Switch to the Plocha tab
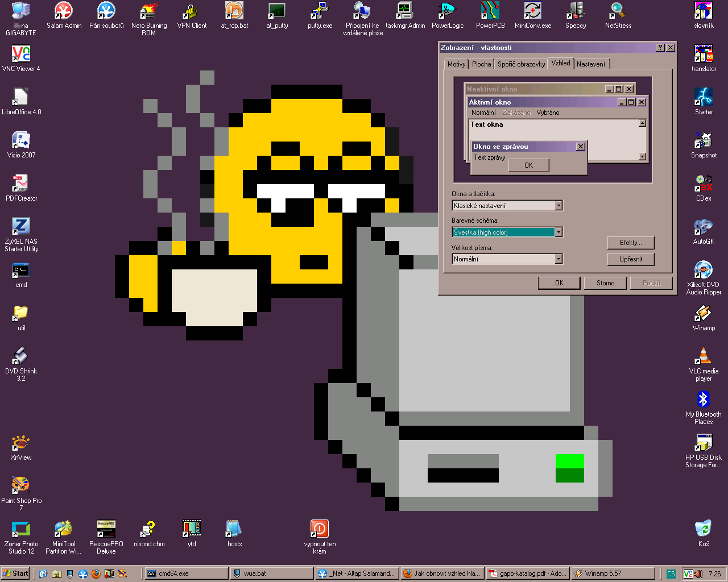This screenshot has width=728, height=582. click(x=481, y=64)
